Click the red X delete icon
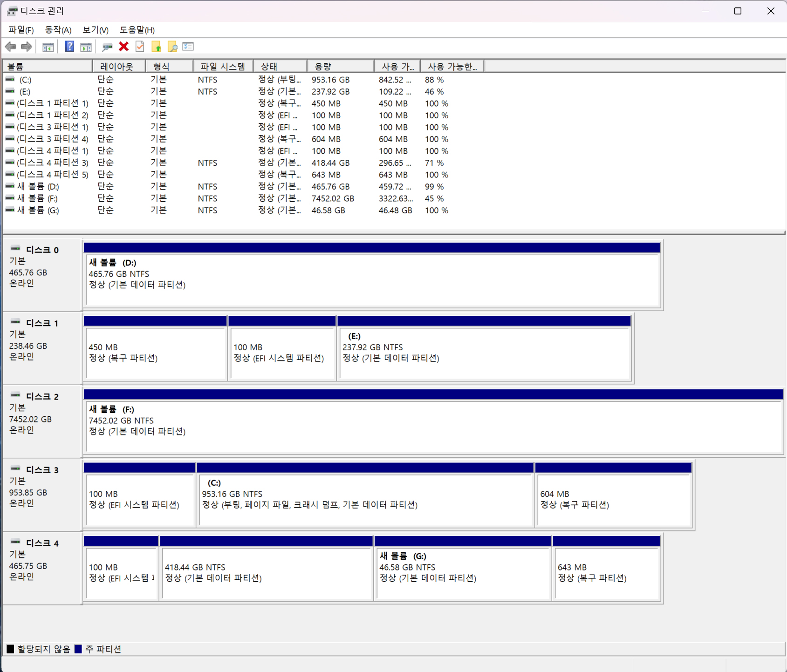This screenshot has height=672, width=787. point(123,47)
